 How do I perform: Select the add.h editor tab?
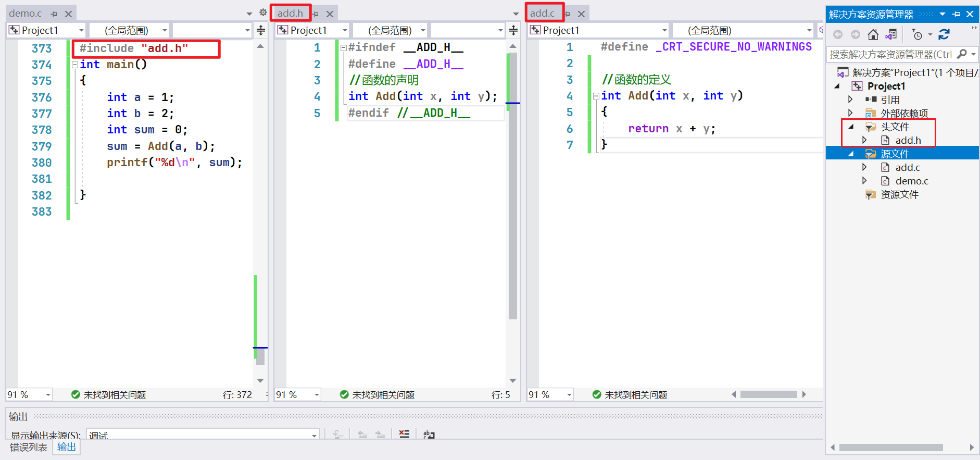[x=290, y=13]
